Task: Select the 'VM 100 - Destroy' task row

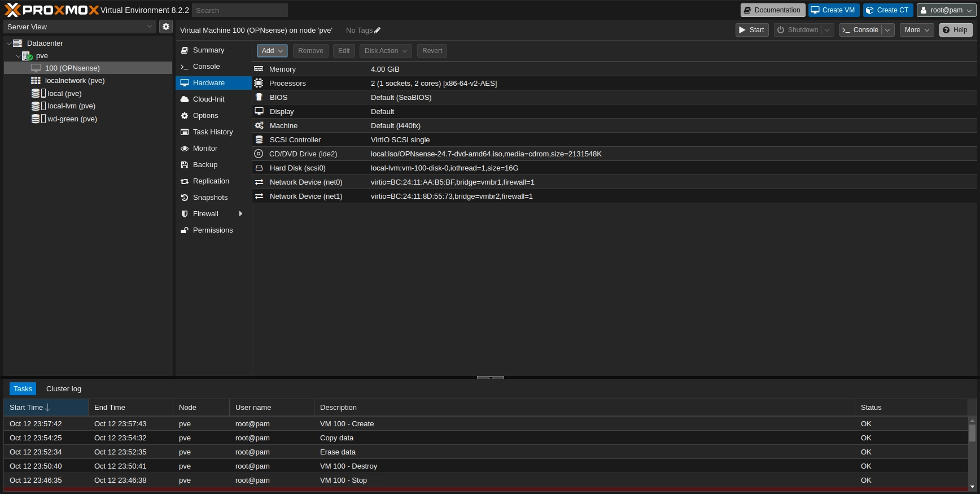Action: click(486, 466)
